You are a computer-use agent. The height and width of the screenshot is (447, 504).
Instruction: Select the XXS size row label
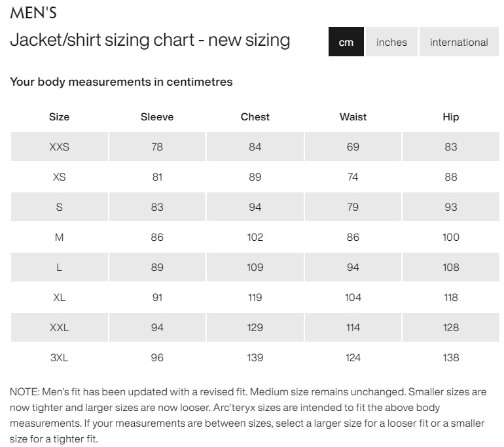pyautogui.click(x=59, y=147)
